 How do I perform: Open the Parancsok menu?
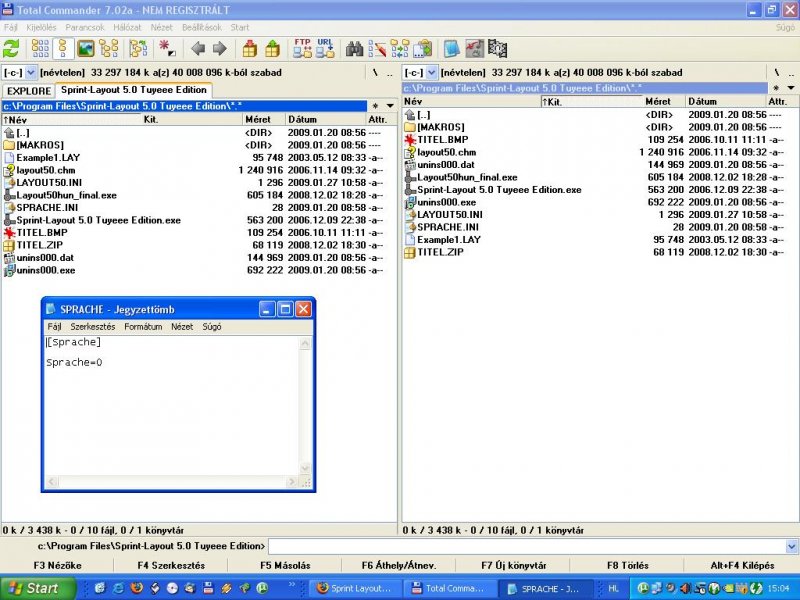(85, 28)
